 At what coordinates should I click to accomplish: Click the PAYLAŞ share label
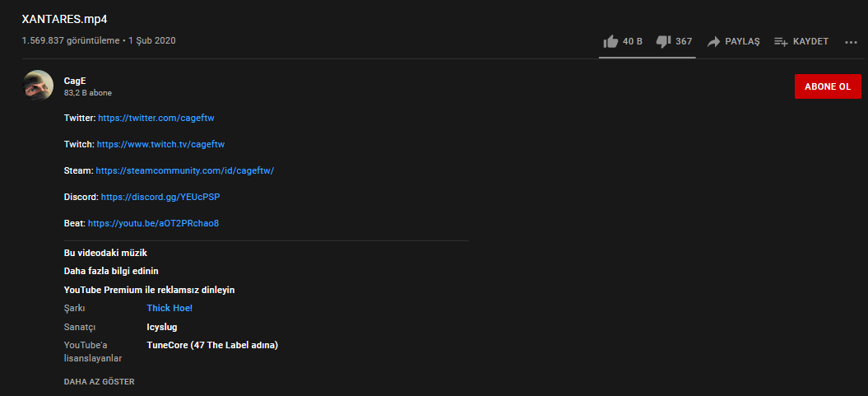[742, 41]
